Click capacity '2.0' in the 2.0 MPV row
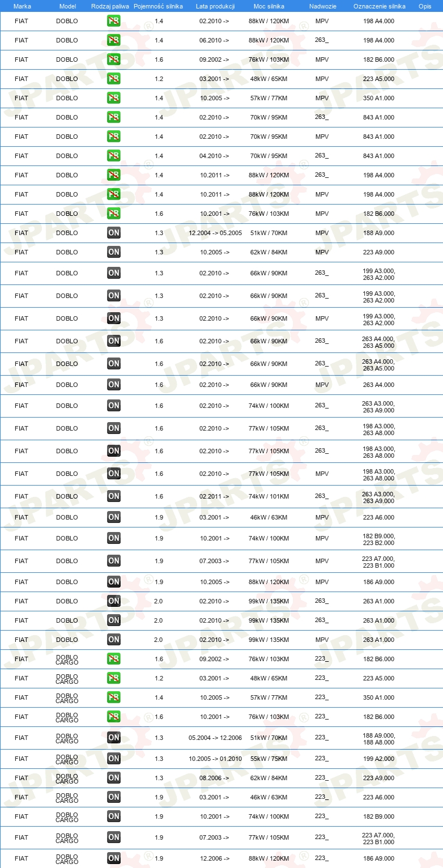The height and width of the screenshot is (868, 443). coord(159,640)
